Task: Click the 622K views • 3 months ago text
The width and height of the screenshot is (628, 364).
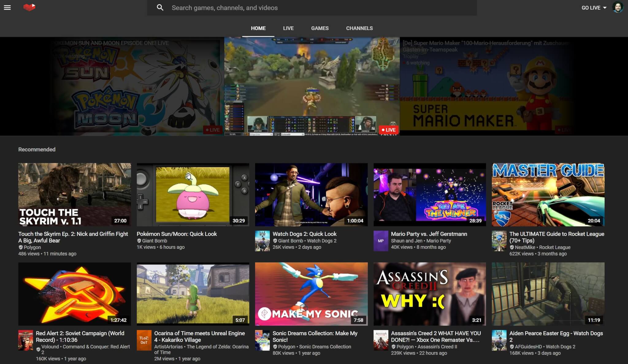Action: [538, 254]
